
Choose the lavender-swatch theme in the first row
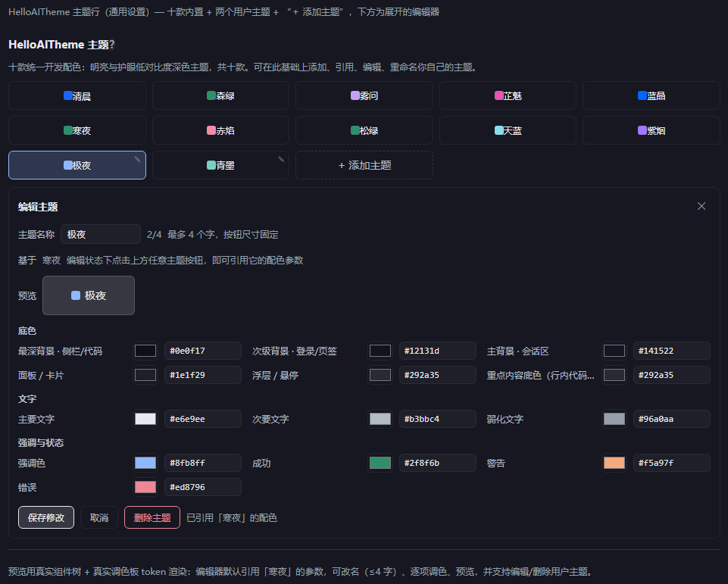point(364,95)
